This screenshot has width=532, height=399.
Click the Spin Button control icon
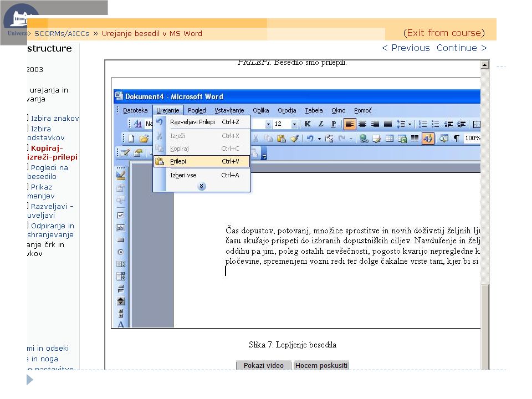coord(120,301)
